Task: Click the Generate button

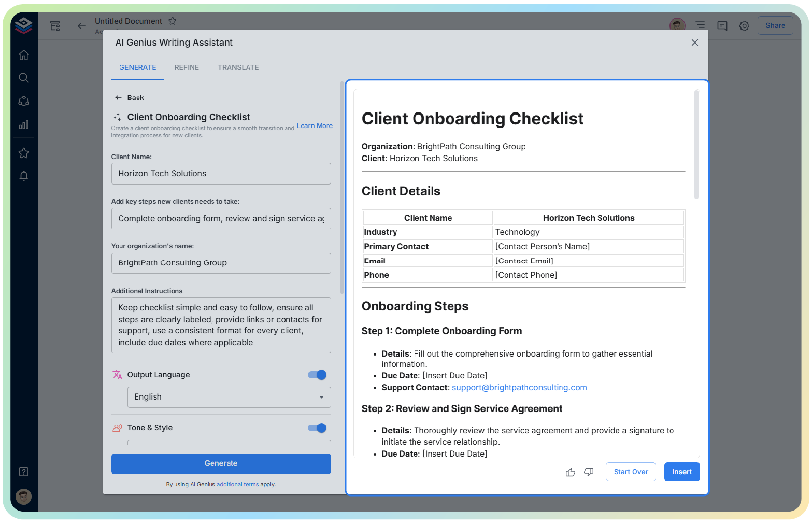Action: click(221, 463)
